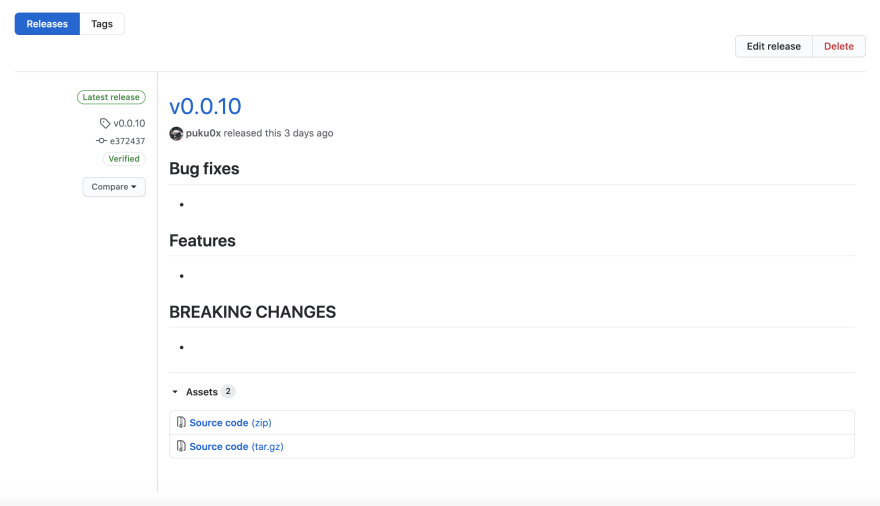Open the Tags tab
The width and height of the screenshot is (880, 506).
(102, 24)
